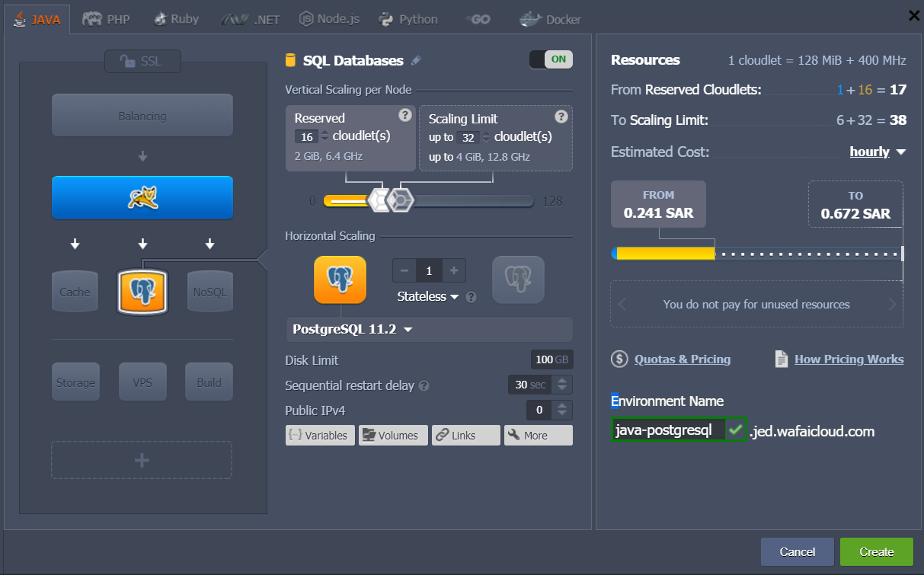Adjust the Scaling Limit stepper arrows

click(485, 137)
